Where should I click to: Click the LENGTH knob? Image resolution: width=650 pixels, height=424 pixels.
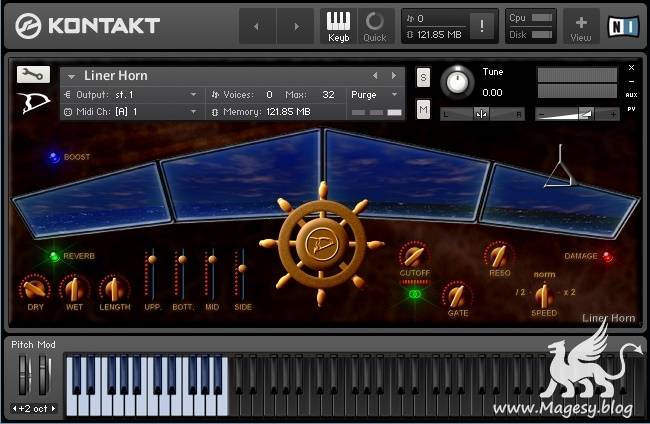(114, 289)
